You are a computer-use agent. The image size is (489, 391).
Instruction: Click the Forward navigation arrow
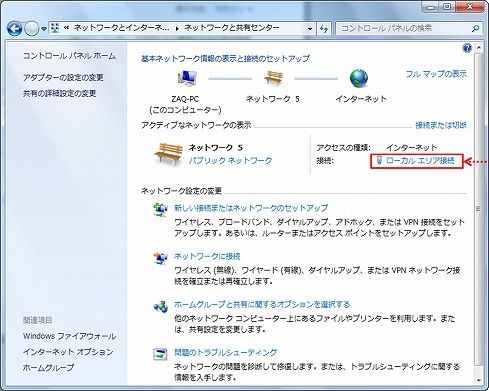coord(32,29)
